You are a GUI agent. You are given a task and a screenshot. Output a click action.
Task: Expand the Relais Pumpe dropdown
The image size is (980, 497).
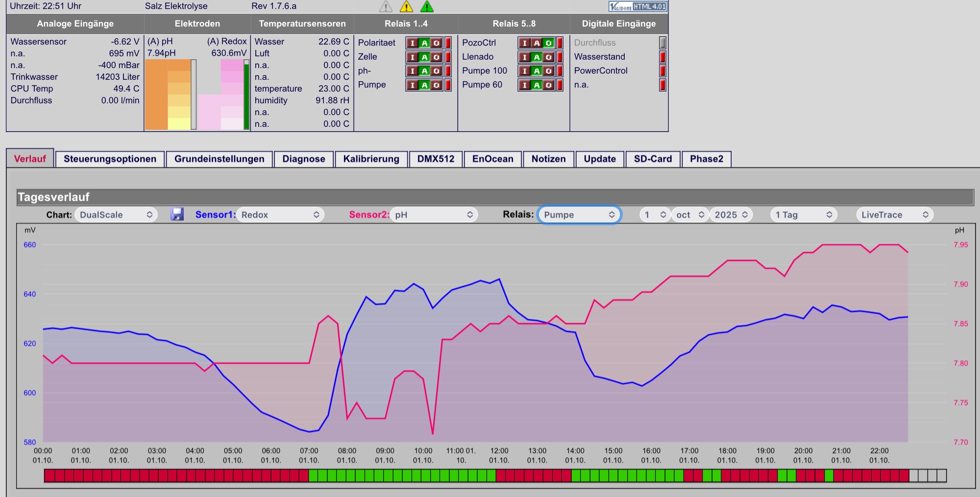click(579, 214)
